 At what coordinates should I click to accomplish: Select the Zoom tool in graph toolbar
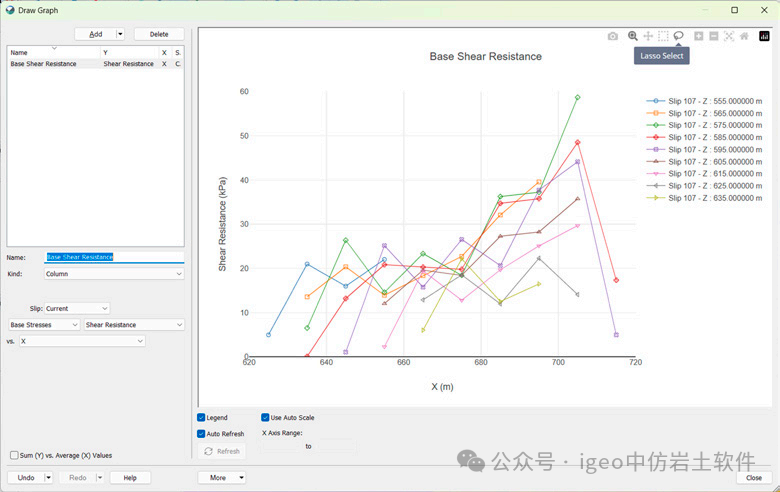point(633,36)
